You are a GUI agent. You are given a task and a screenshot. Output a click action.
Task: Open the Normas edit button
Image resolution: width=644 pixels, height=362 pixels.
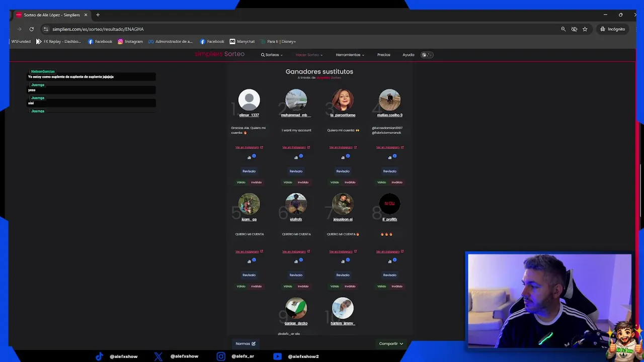pyautogui.click(x=246, y=344)
